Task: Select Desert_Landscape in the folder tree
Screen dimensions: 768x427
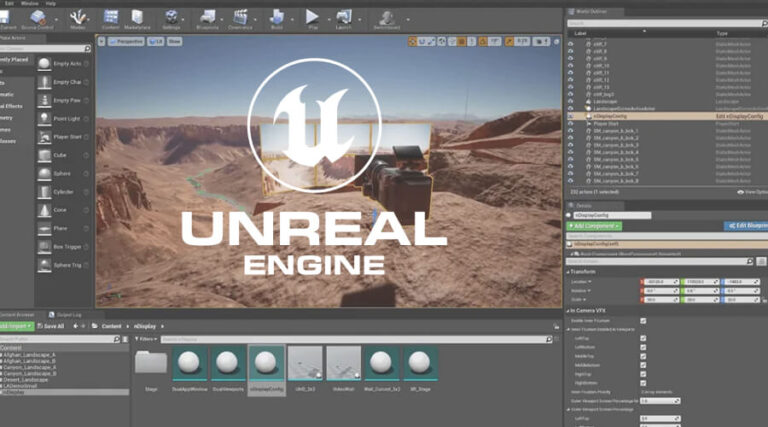Action: 26,380
